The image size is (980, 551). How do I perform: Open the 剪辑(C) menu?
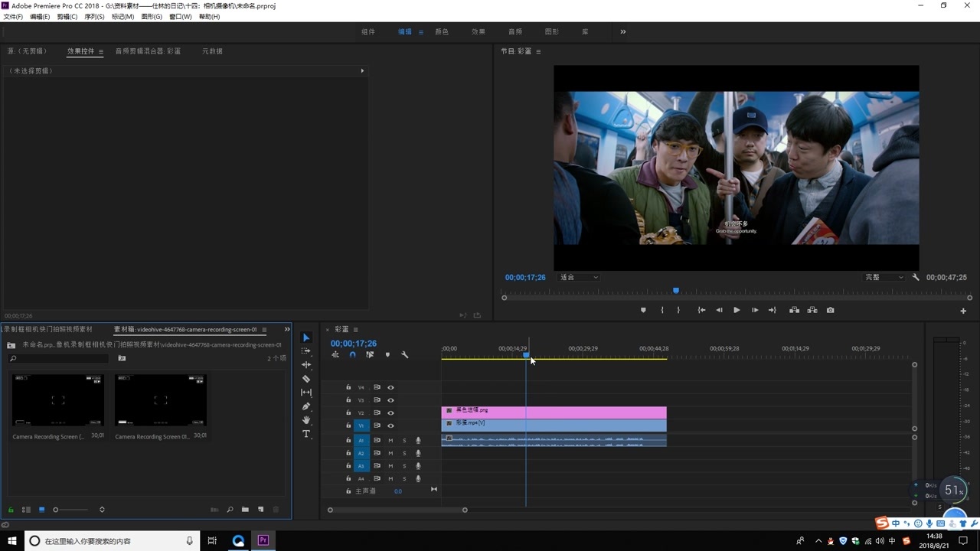67,16
